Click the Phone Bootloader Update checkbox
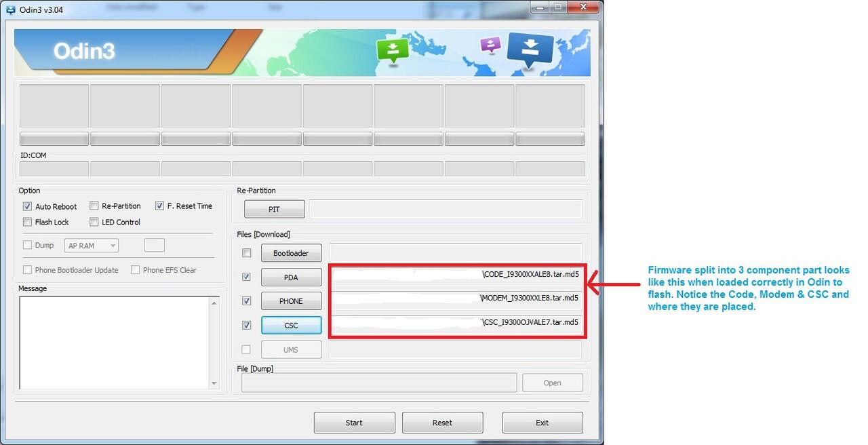The height and width of the screenshot is (445, 868). (x=27, y=269)
